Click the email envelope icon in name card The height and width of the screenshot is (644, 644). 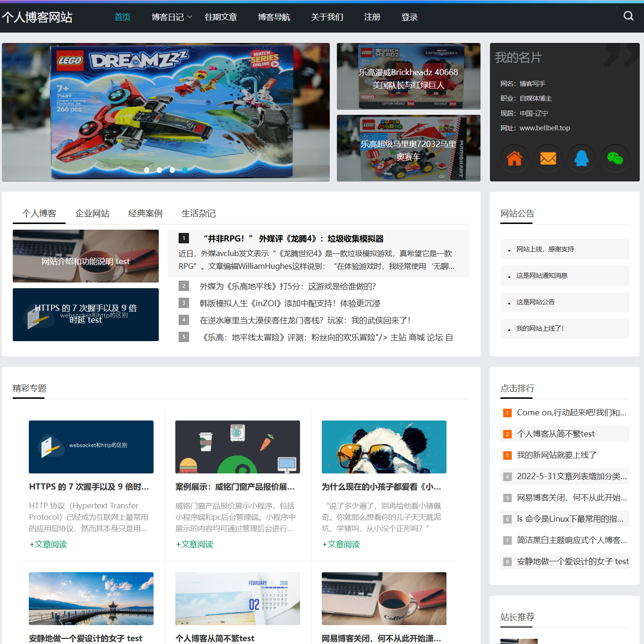(x=548, y=158)
